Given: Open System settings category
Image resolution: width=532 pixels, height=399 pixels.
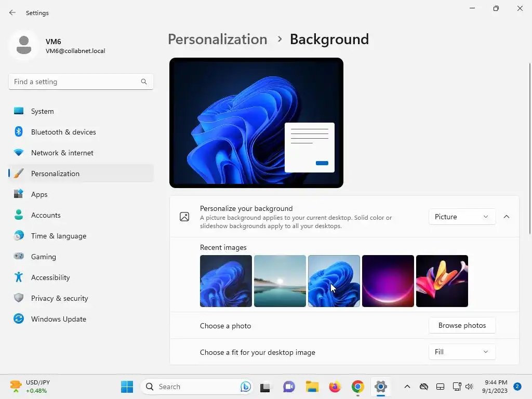Looking at the screenshot, I should [x=81, y=111].
